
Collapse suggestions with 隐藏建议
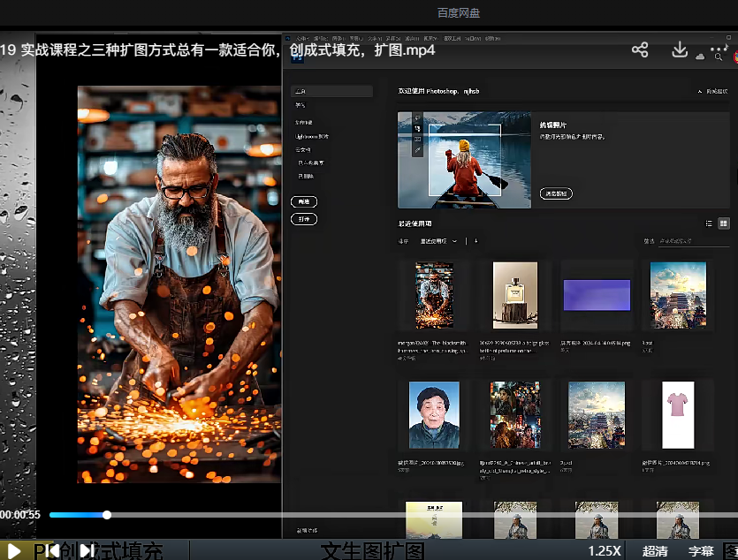[712, 91]
